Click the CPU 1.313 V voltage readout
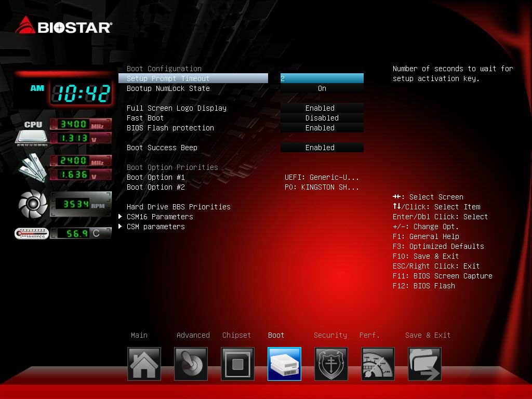Screen dimensions: 532x399 [x=81, y=138]
